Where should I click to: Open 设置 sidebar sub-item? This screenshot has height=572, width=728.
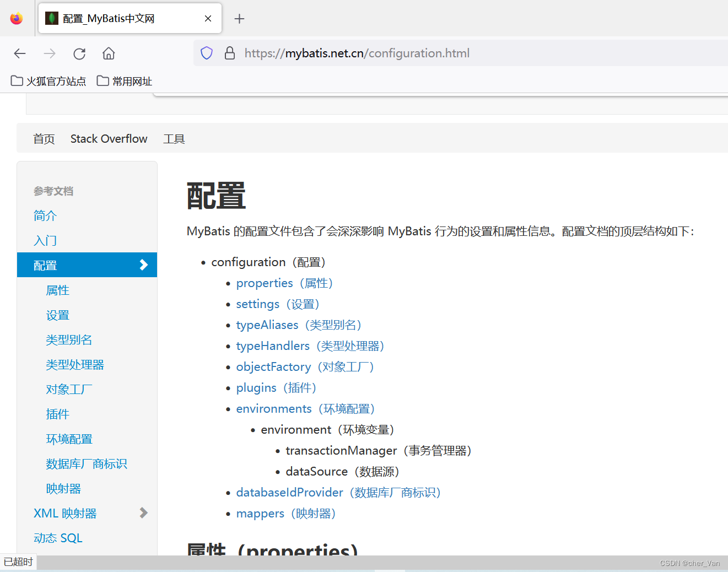click(x=58, y=315)
